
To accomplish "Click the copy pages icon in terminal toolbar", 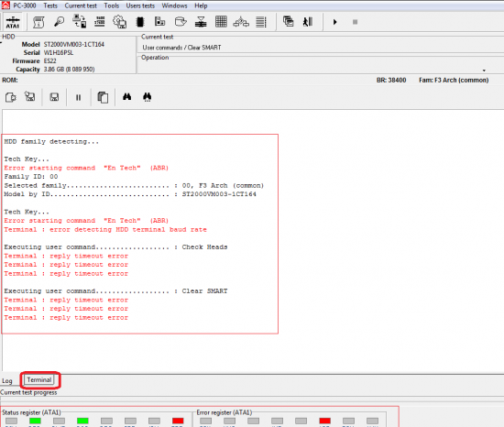I will (103, 97).
